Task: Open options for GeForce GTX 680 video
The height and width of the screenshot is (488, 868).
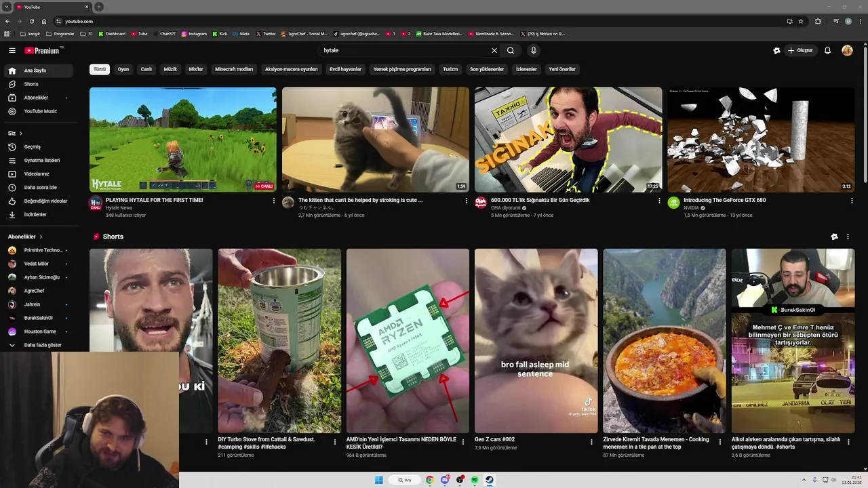Action: click(852, 201)
